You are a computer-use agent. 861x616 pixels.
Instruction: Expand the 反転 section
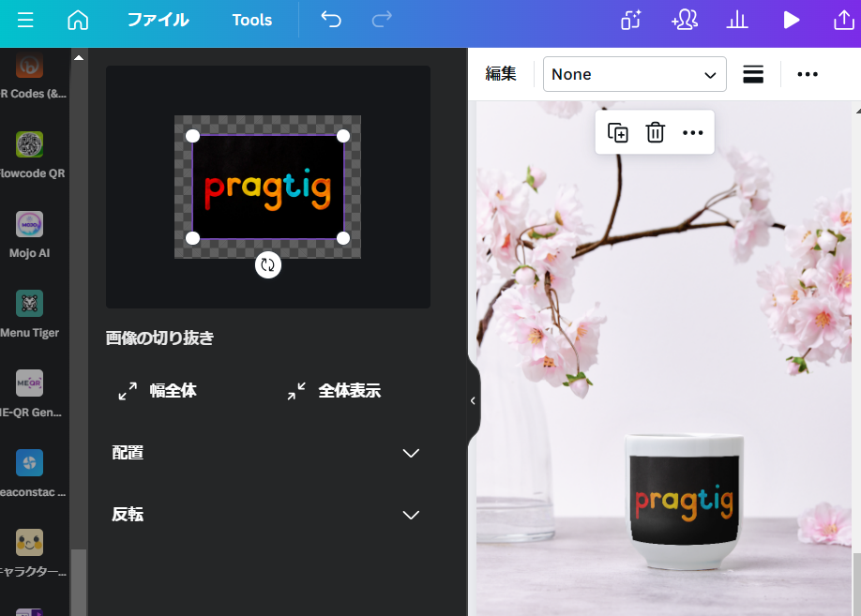265,515
